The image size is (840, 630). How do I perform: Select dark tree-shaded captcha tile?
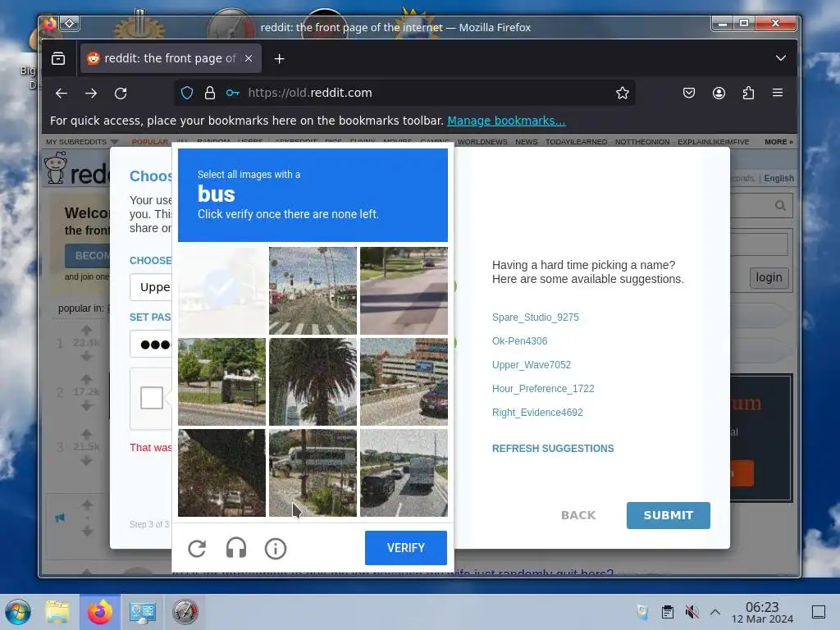[x=221, y=472]
